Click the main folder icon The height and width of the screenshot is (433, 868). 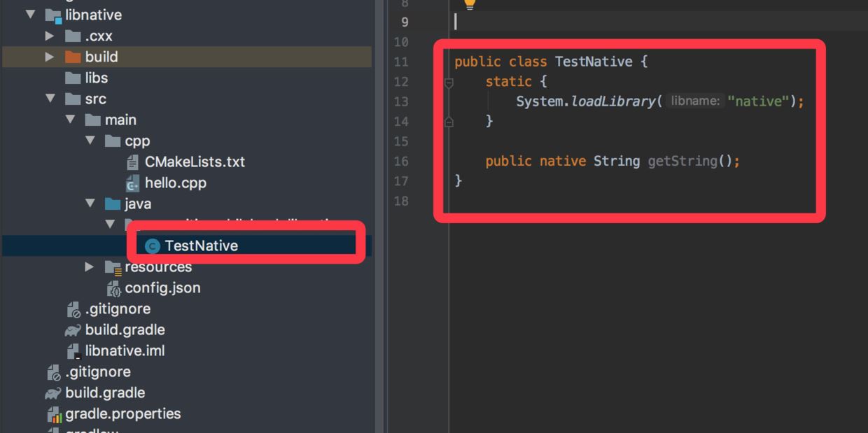pos(92,120)
